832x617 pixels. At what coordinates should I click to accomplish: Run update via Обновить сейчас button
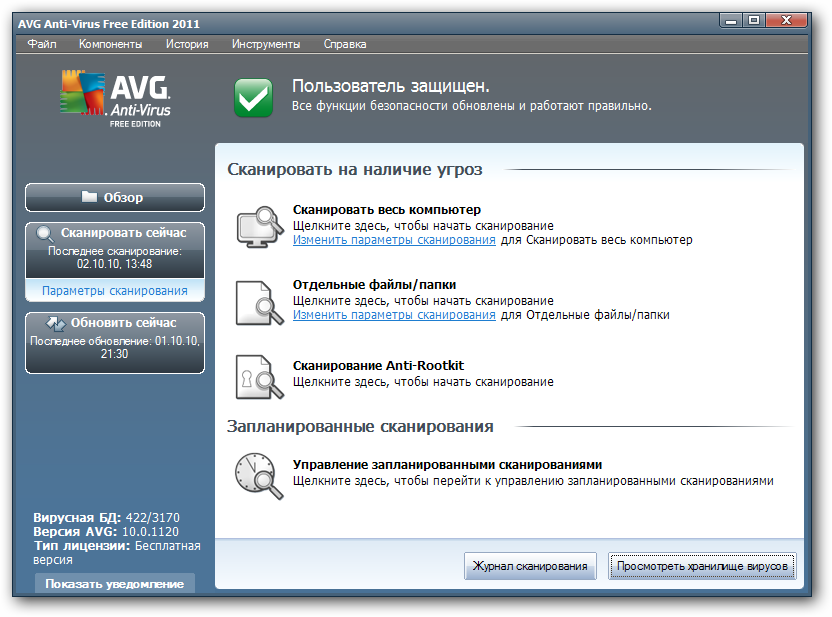pyautogui.click(x=115, y=343)
